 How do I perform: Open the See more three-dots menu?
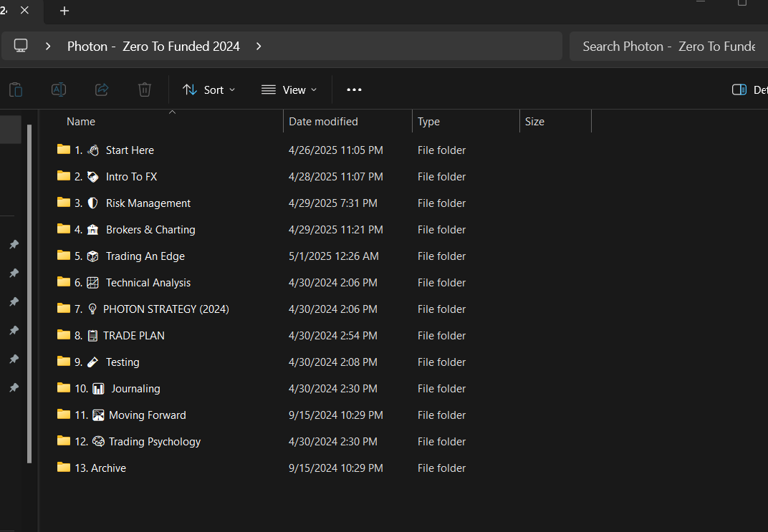click(x=354, y=90)
